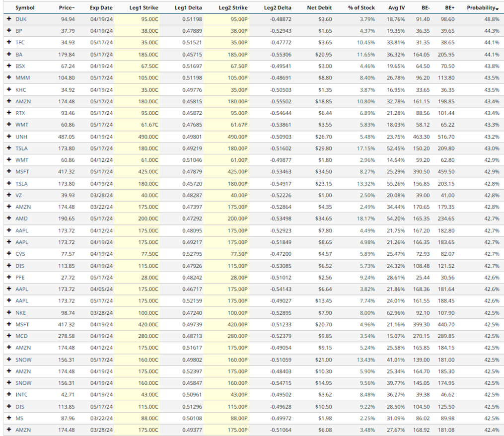Viewport: 504px width, 436px height.
Task: Expand the BP row with plus icon
Action: 9,31
